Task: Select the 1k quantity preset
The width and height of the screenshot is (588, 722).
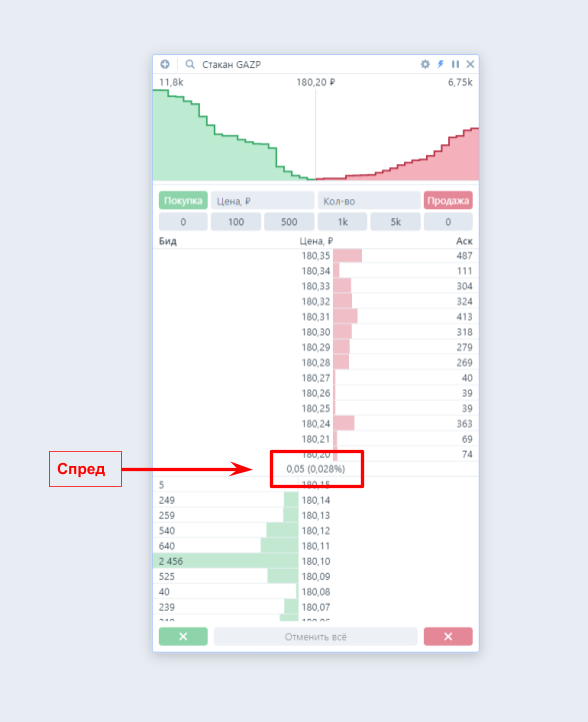Action: coord(342,222)
